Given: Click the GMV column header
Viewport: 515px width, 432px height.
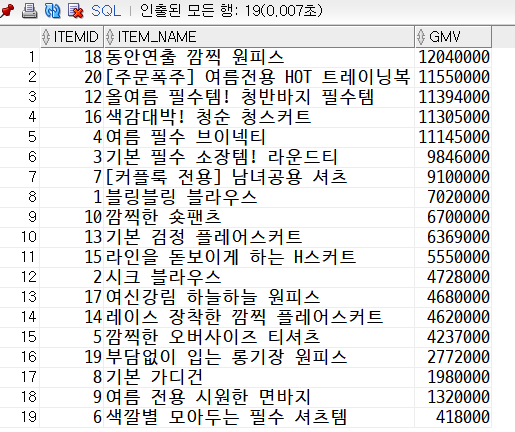Looking at the screenshot, I should coord(453,37).
